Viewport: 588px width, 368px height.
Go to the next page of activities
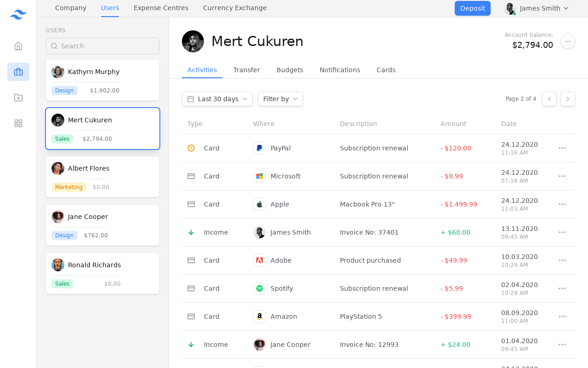(x=568, y=99)
